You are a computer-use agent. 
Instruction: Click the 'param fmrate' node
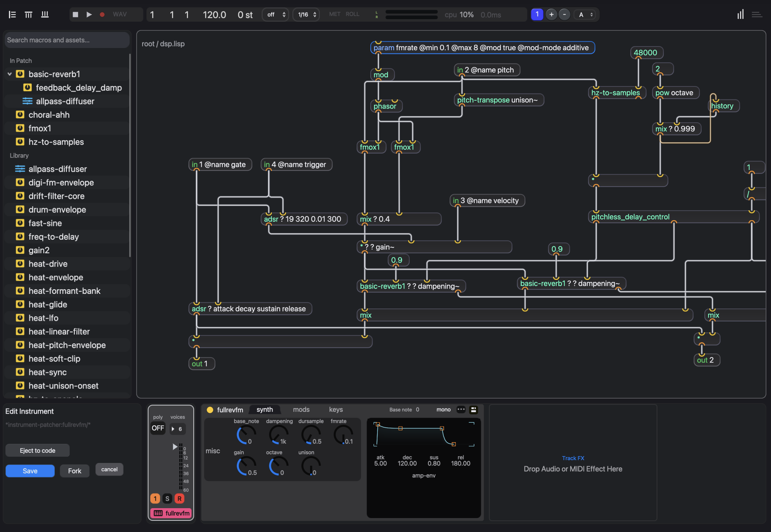coord(482,48)
